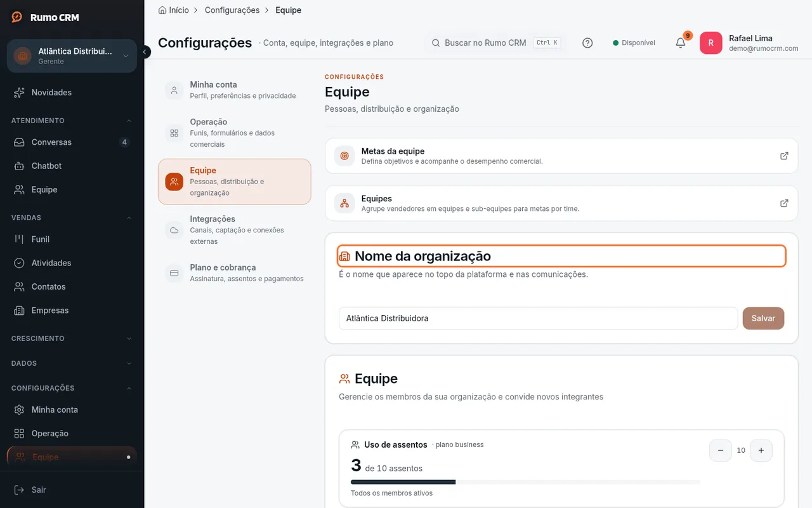Image resolution: width=812 pixels, height=508 pixels.
Task: Open the help question mark icon
Action: tap(587, 43)
